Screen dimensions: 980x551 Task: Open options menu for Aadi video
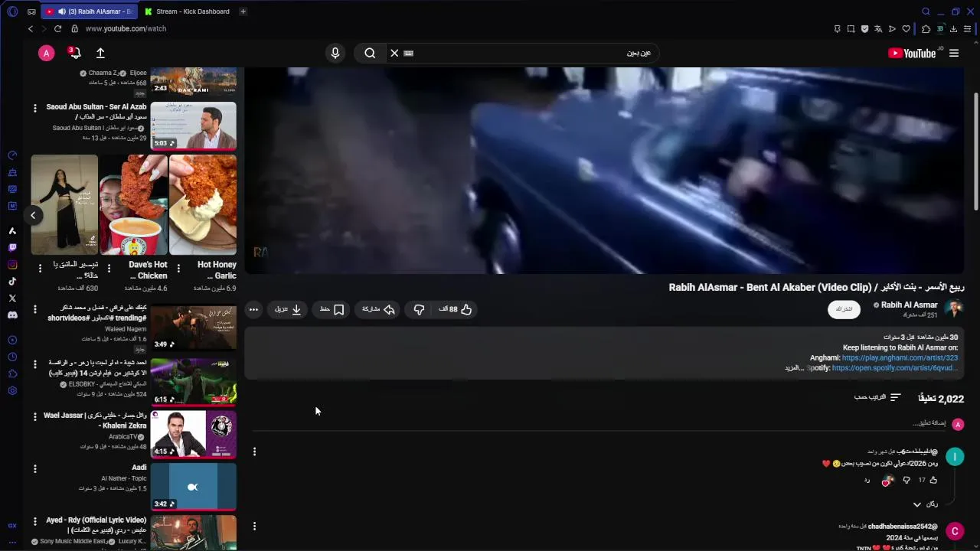[34, 468]
